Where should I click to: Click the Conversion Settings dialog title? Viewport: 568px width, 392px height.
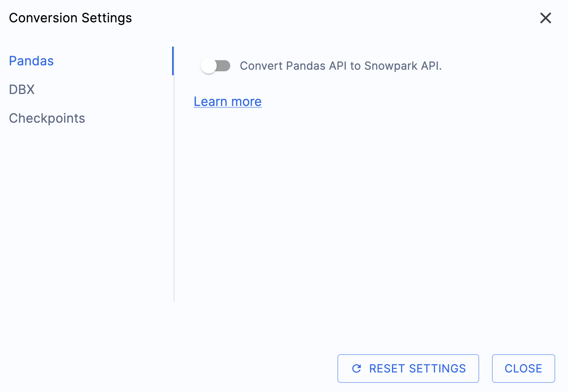point(71,18)
